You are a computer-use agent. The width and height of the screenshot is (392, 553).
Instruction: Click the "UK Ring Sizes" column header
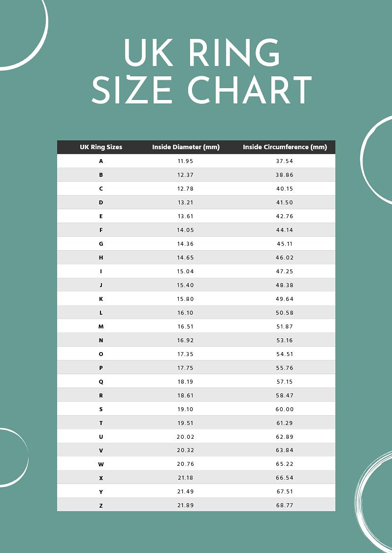tap(101, 147)
